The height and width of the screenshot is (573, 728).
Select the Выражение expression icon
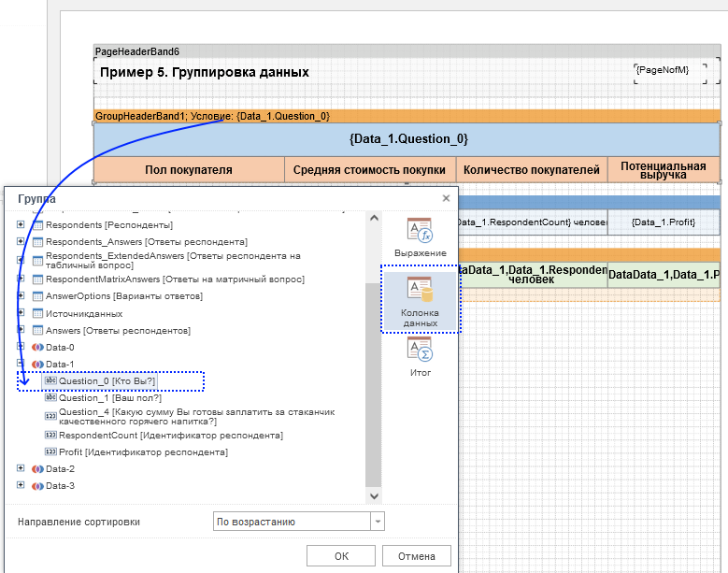pyautogui.click(x=419, y=237)
